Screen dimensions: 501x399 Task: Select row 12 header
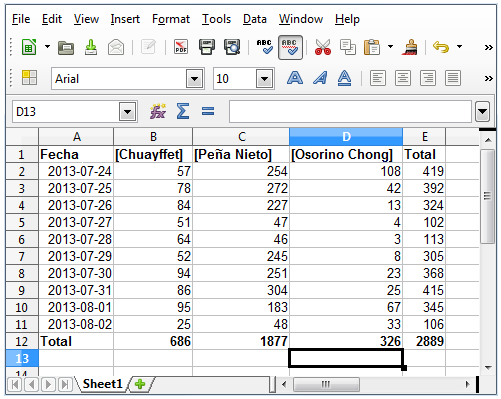[22, 341]
